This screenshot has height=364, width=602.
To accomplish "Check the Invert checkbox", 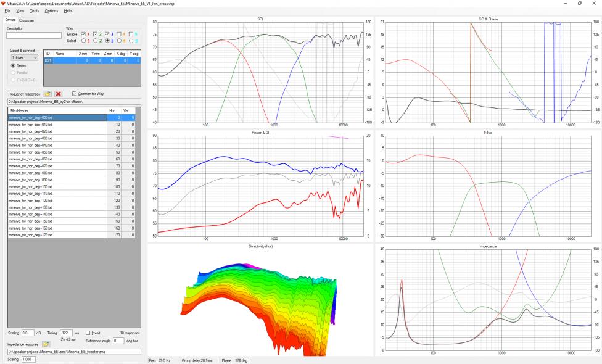I will pos(88,333).
